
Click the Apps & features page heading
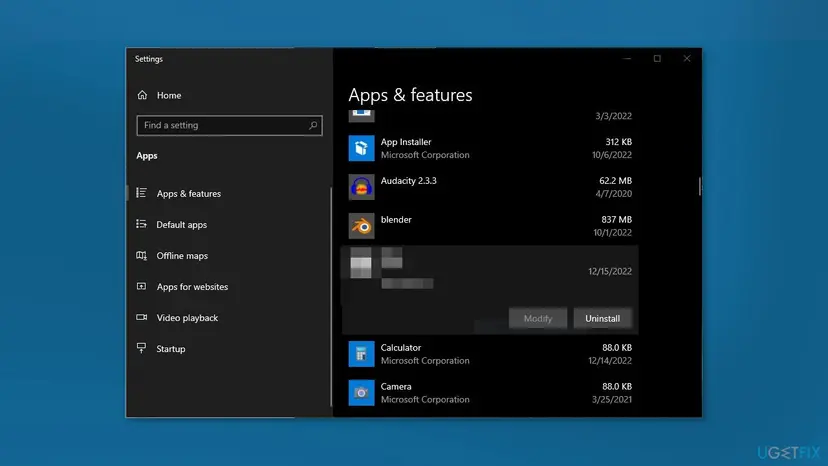(x=410, y=95)
